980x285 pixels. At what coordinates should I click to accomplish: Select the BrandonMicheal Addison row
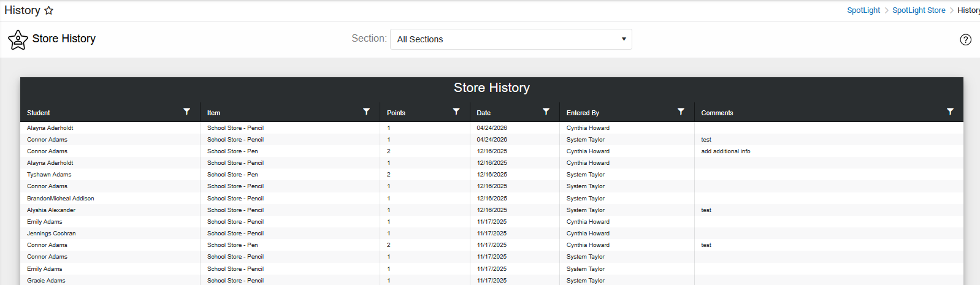(x=492, y=199)
